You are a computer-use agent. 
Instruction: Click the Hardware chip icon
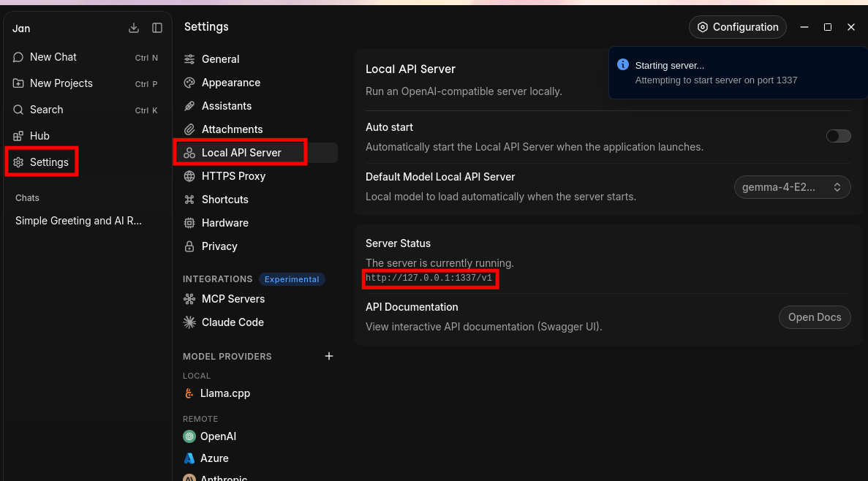click(x=189, y=223)
